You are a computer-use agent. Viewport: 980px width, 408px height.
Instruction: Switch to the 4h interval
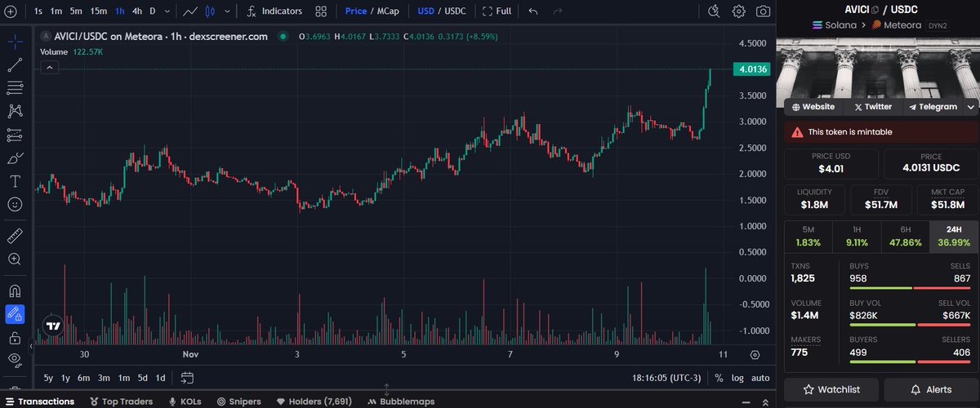[137, 11]
